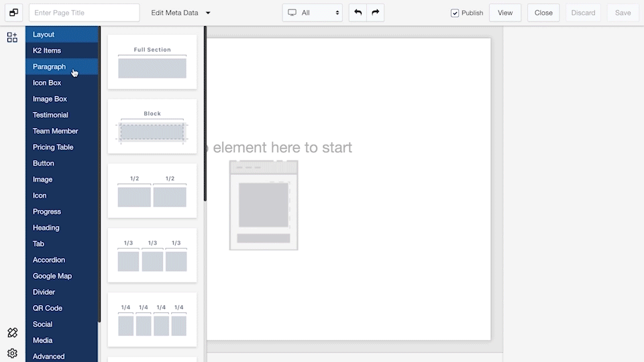The height and width of the screenshot is (362, 644).
Task: Toggle the Publish checkbox
Action: [455, 13]
